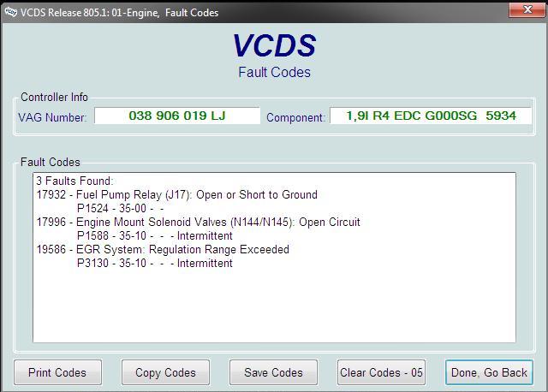Image resolution: width=548 pixels, height=392 pixels.
Task: Click the Fault Codes subtitle under VCDS
Action: point(274,72)
